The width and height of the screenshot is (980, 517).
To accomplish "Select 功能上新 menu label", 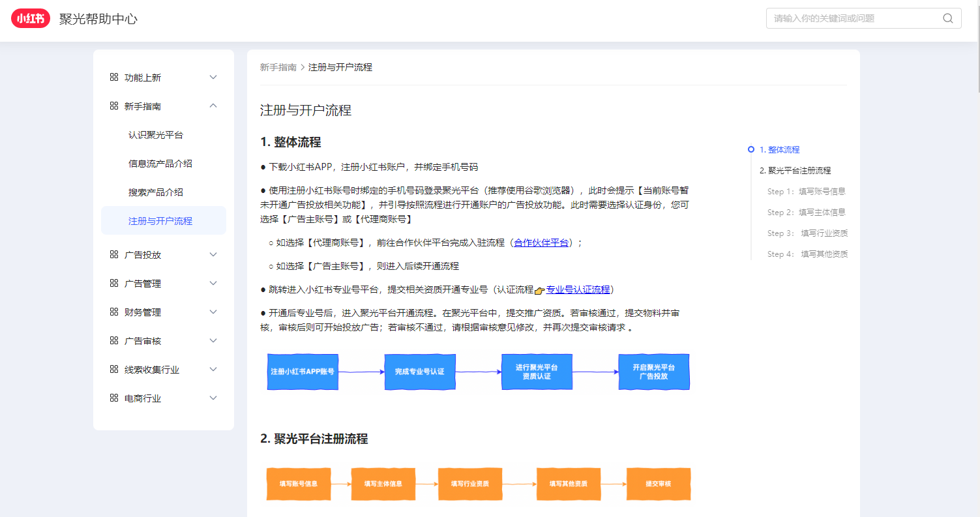I will (x=143, y=78).
